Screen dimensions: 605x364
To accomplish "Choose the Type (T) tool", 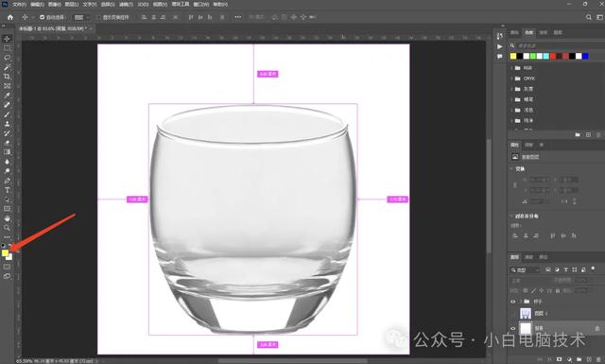I will 7,190.
